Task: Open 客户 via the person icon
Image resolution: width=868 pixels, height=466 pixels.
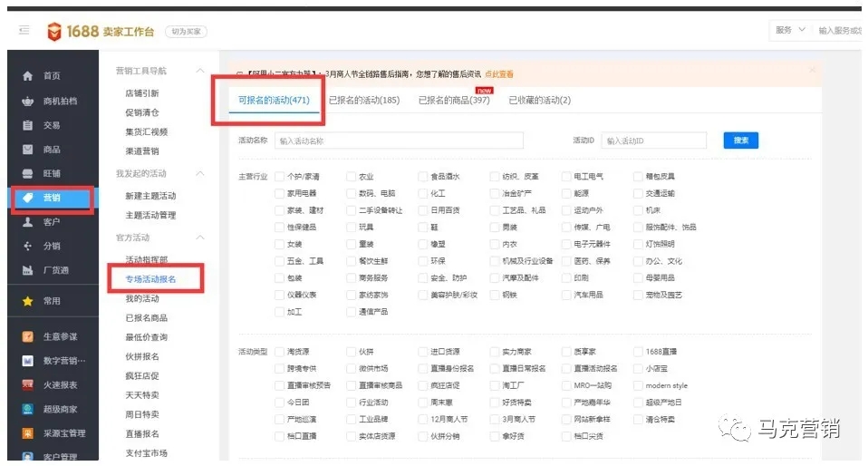Action: (27, 222)
